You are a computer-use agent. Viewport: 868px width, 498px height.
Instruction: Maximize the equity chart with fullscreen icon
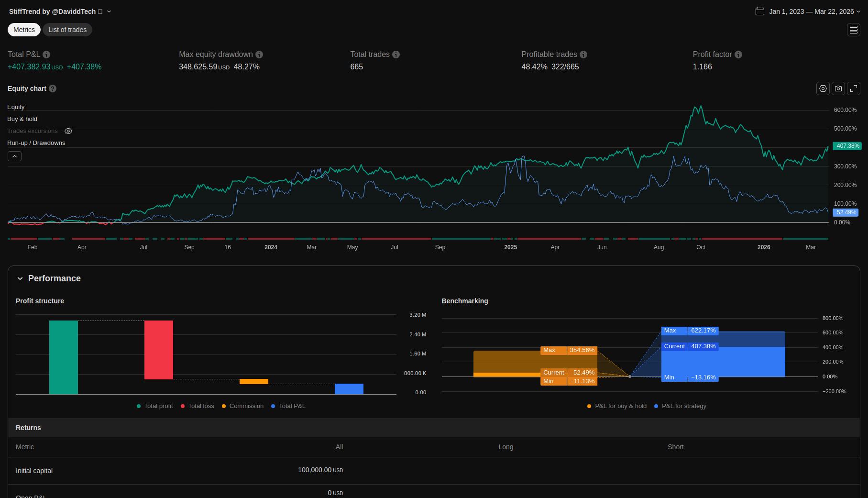click(x=854, y=89)
